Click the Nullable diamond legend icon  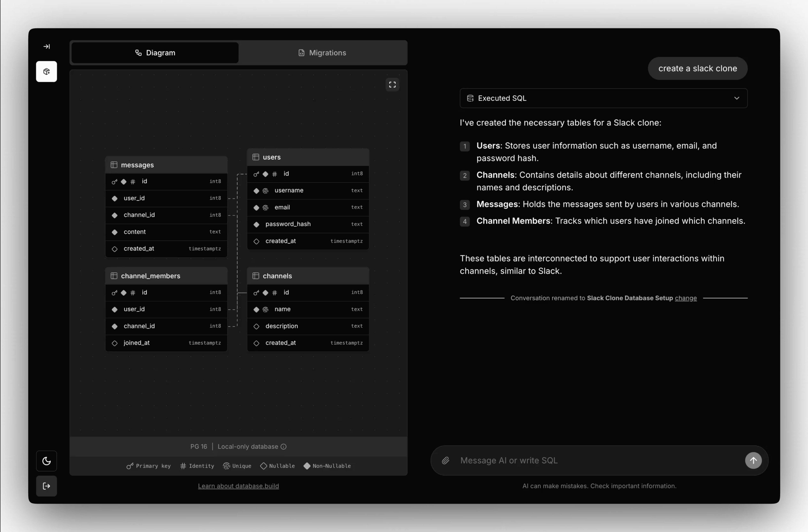click(x=264, y=466)
